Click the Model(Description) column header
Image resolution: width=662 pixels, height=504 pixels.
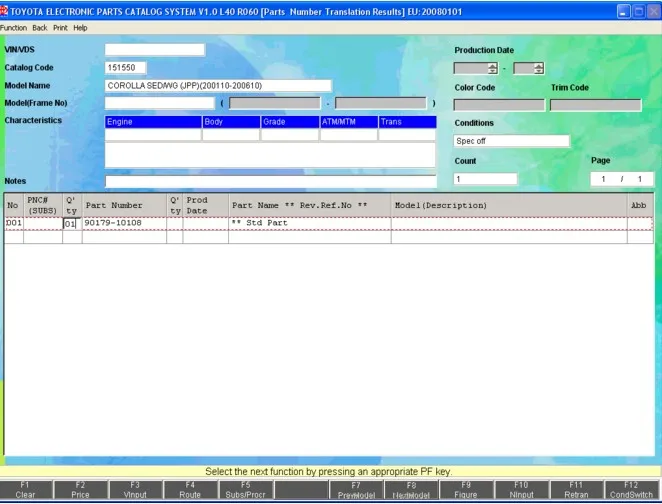[509, 206]
